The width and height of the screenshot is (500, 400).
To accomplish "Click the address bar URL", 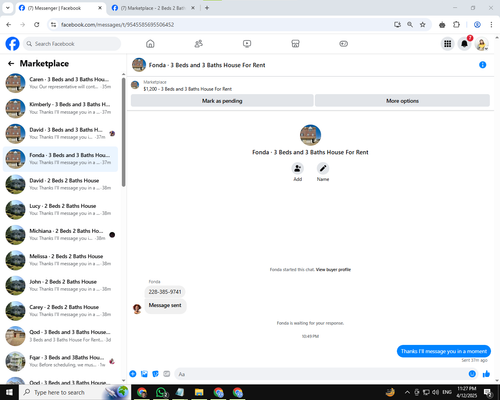I will [118, 24].
